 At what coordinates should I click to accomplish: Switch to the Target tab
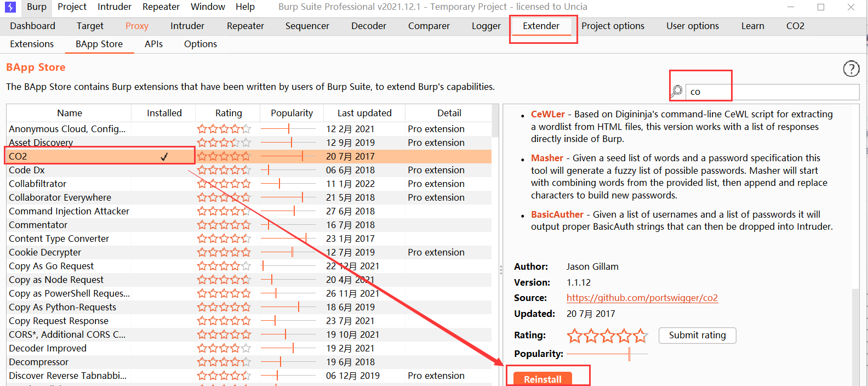tap(90, 26)
